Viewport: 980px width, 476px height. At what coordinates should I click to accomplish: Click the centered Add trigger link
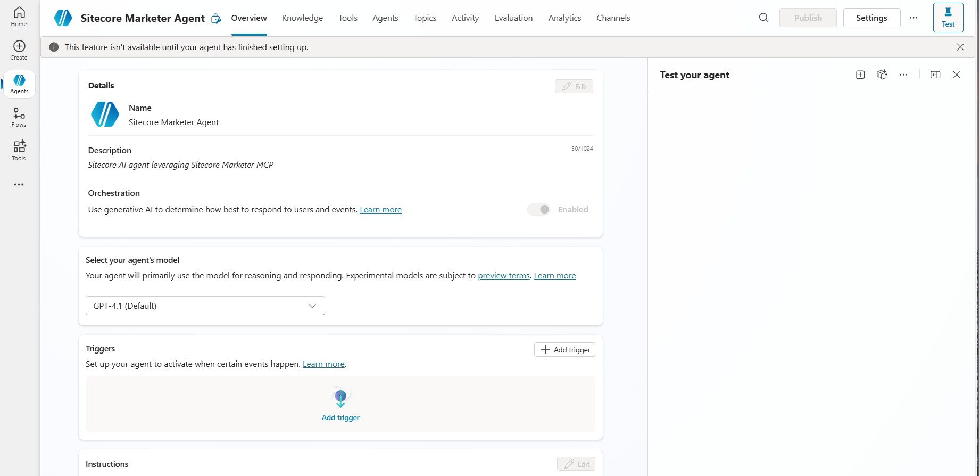pos(340,417)
